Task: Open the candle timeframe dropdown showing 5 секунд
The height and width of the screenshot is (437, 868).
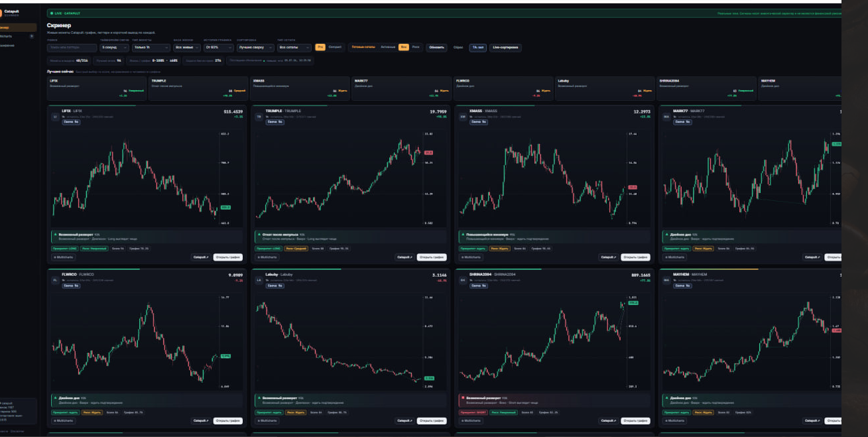Action: point(115,48)
